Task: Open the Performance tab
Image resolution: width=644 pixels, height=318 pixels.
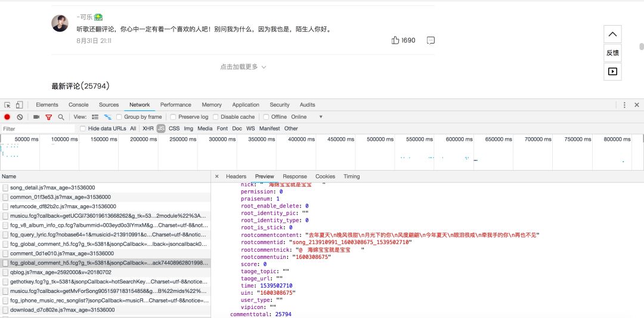Action: (176, 105)
